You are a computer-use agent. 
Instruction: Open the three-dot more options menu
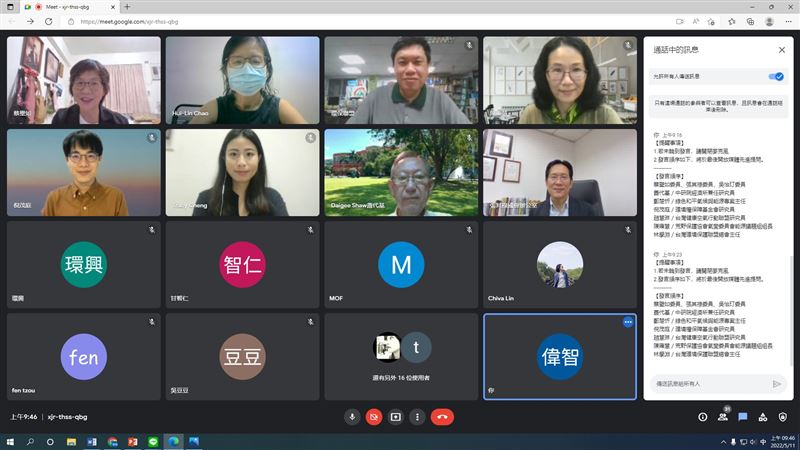(x=417, y=417)
